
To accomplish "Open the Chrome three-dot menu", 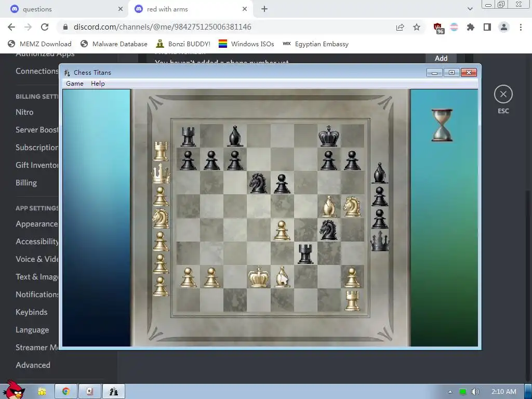I will pos(521,27).
